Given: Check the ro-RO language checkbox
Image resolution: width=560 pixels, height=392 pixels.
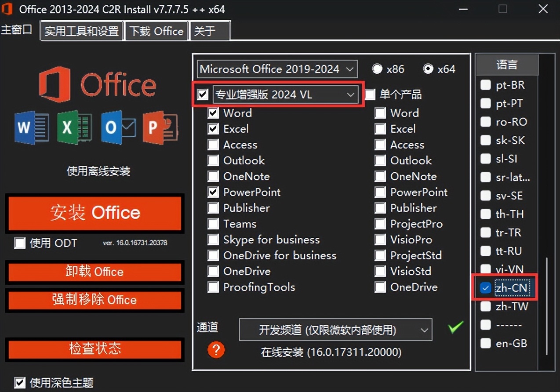Looking at the screenshot, I should tap(485, 122).
